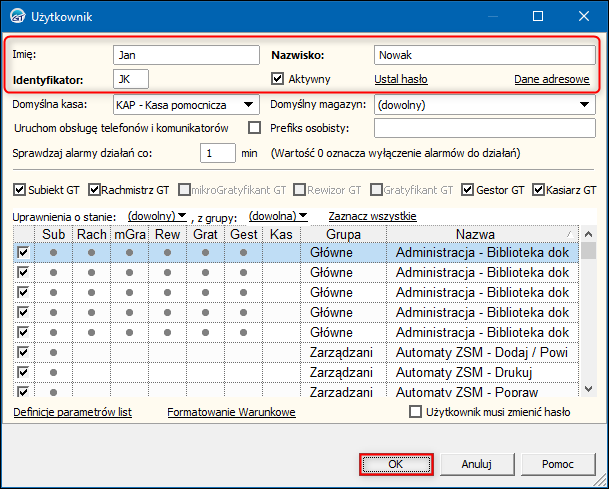
Task: Open the Dane adresowe link
Action: pos(551,79)
